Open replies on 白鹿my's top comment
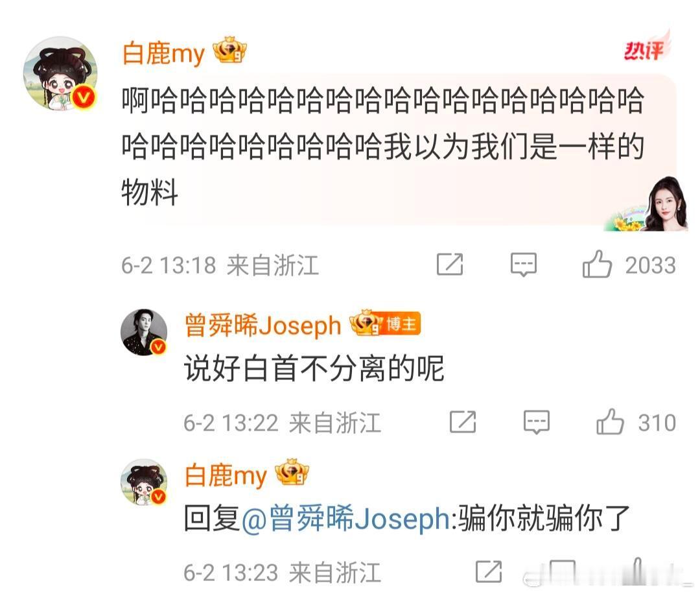This screenshot has height=594, width=700. pos(523,265)
